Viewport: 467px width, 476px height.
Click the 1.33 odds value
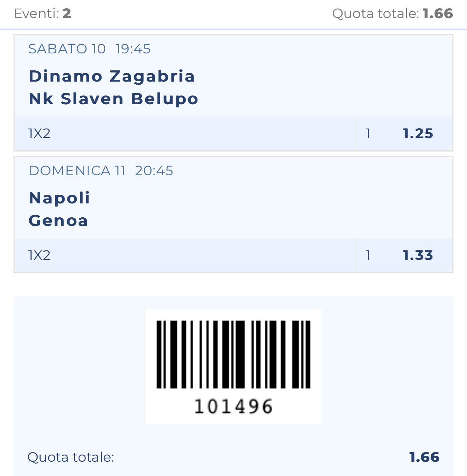coord(418,255)
